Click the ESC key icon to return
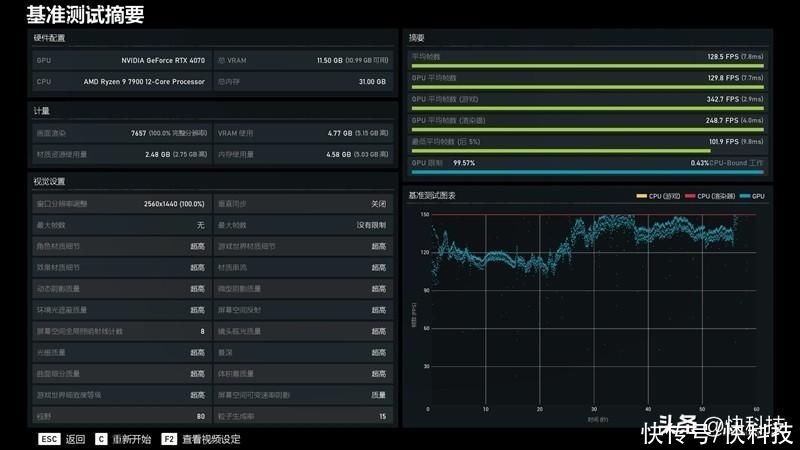The width and height of the screenshot is (800, 450). click(x=49, y=439)
